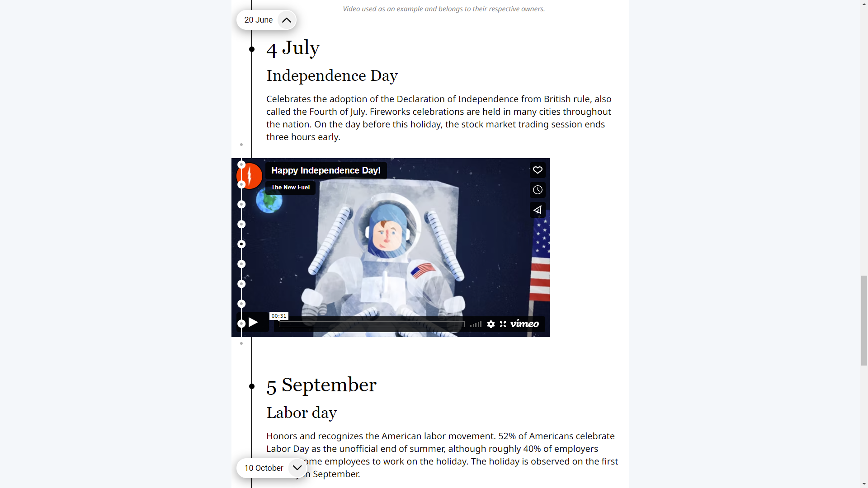Image resolution: width=868 pixels, height=488 pixels.
Task: Click the heart/like icon on video
Action: pyautogui.click(x=537, y=170)
